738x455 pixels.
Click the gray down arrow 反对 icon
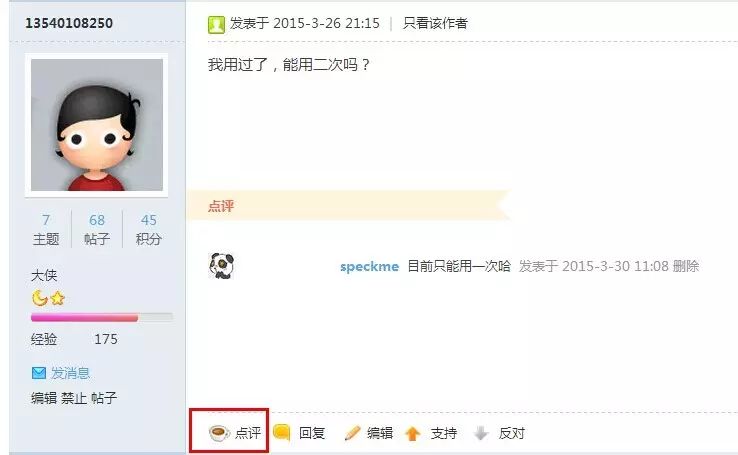(481, 433)
